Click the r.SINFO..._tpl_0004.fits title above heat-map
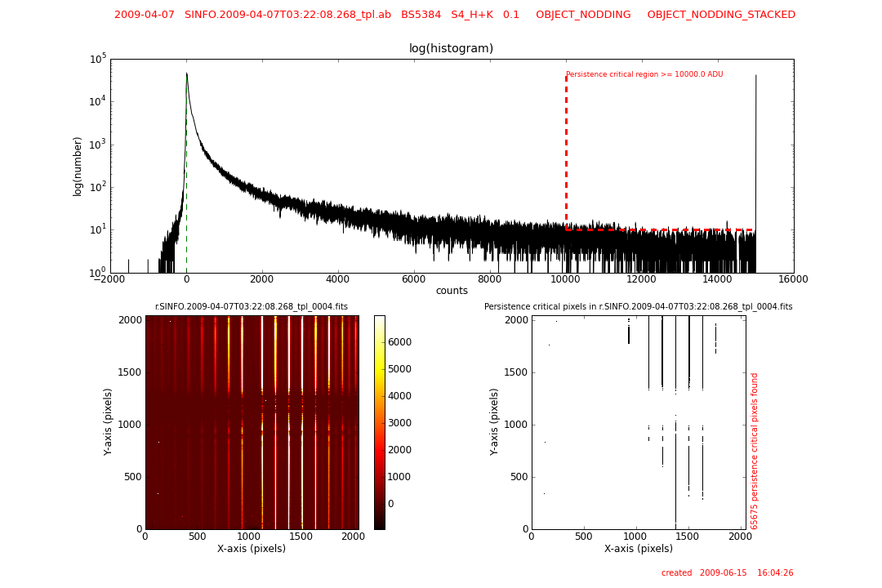 pos(252,307)
